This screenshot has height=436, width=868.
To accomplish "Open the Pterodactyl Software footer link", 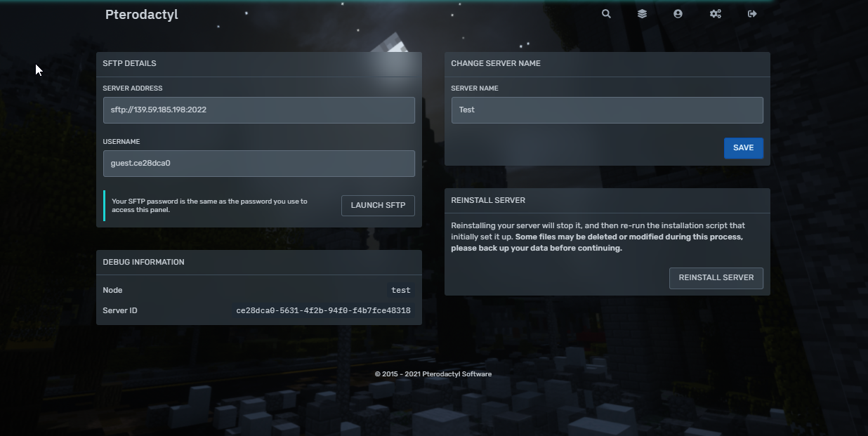I will click(452, 374).
